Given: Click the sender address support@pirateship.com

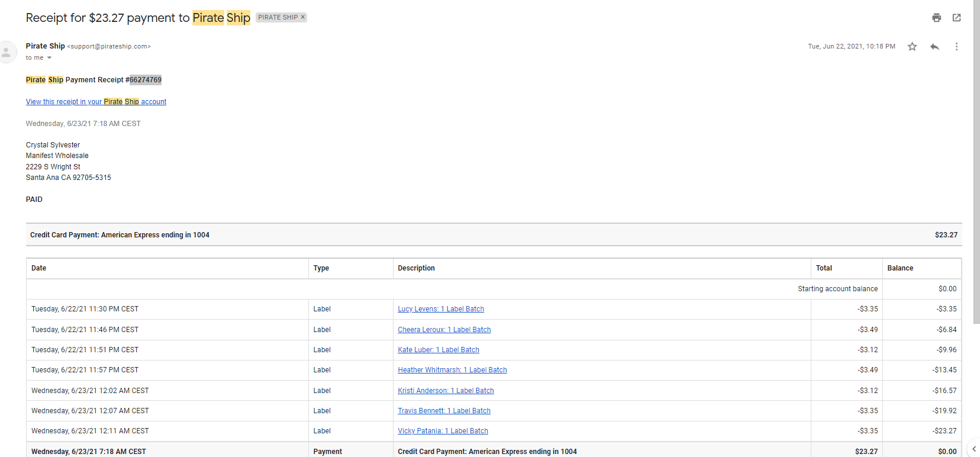Looking at the screenshot, I should pos(109,46).
